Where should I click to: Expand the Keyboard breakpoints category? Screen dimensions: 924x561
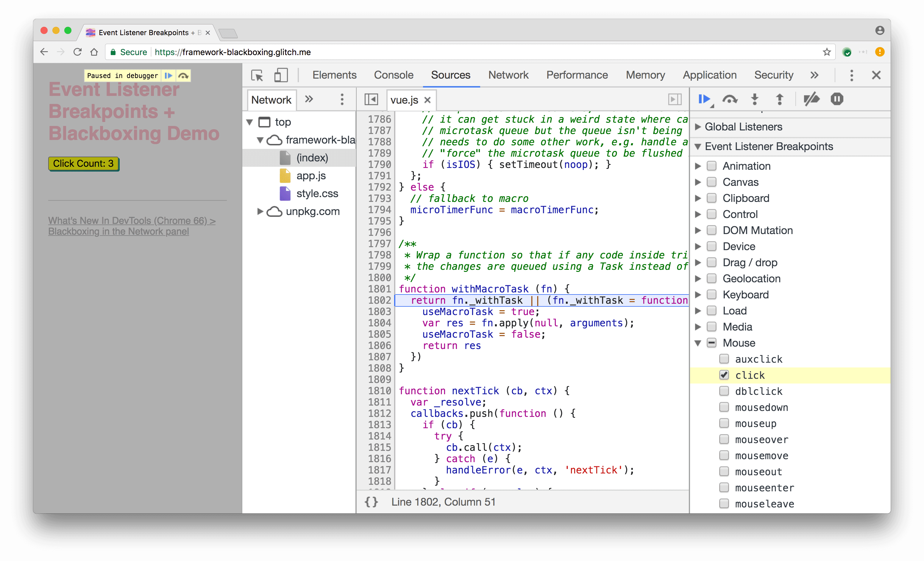(701, 294)
